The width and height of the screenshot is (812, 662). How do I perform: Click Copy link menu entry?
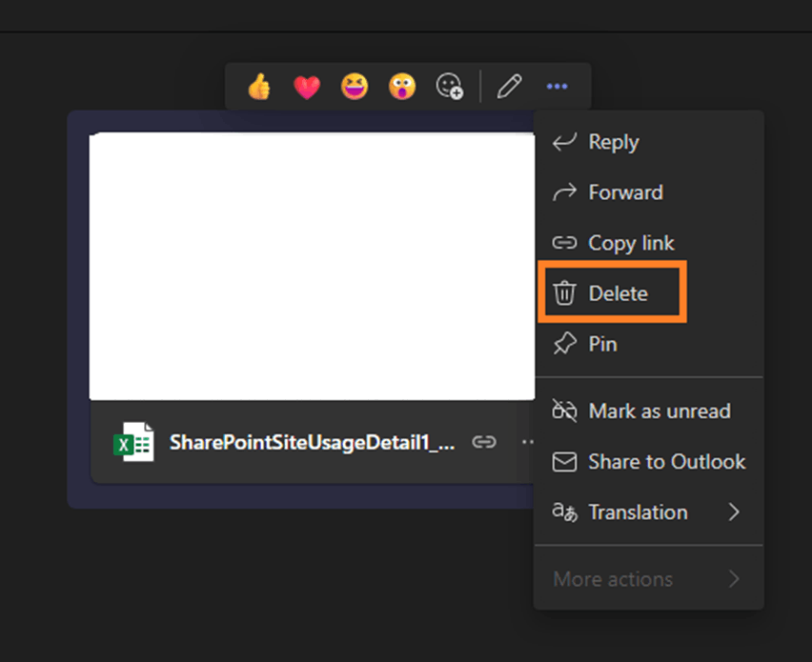(648, 243)
